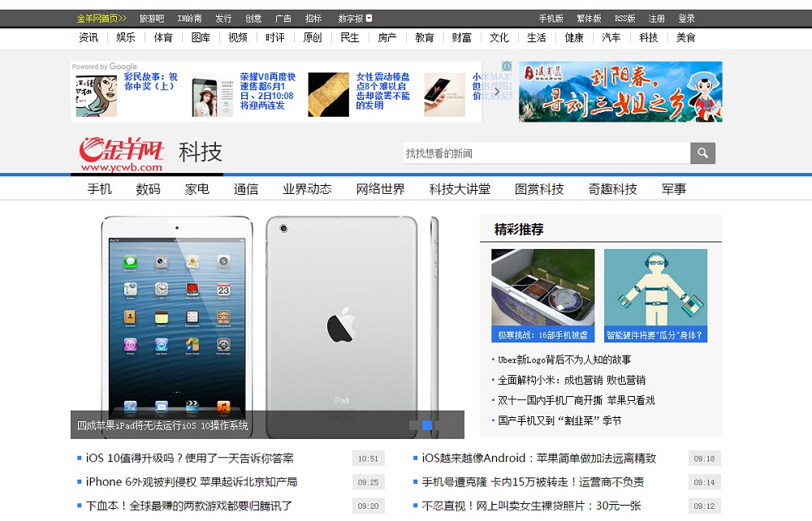Open article 下血本！全球最赚的两款游戏
Viewport: 812px width, 521px height.
pos(189,506)
